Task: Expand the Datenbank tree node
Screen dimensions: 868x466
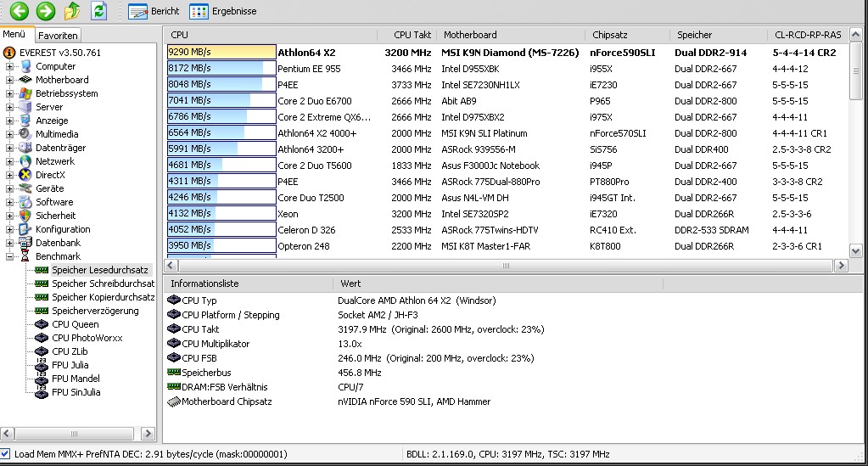Action: (9, 243)
